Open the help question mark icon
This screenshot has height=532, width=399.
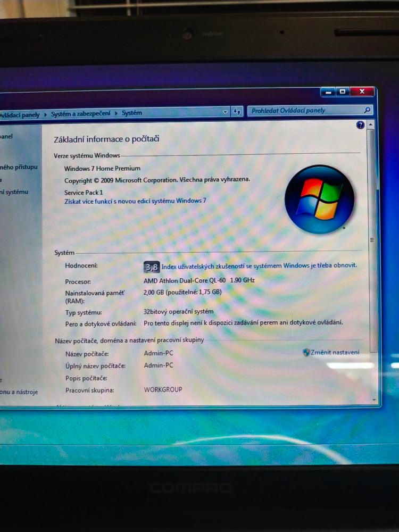point(360,125)
